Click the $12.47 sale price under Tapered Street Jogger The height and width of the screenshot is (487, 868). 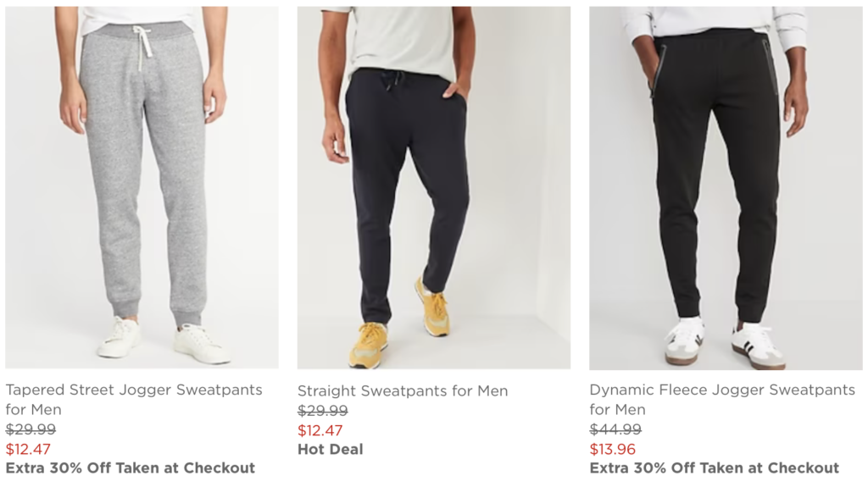click(x=28, y=449)
